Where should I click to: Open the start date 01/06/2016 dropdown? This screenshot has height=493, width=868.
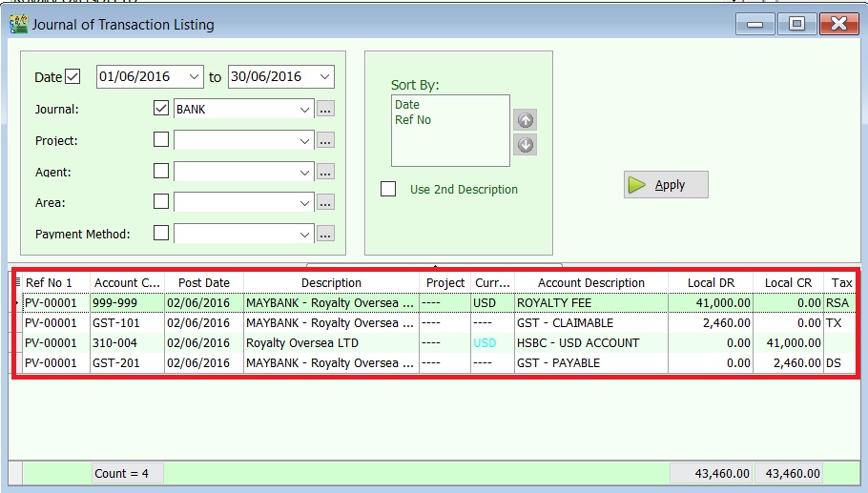pos(195,77)
